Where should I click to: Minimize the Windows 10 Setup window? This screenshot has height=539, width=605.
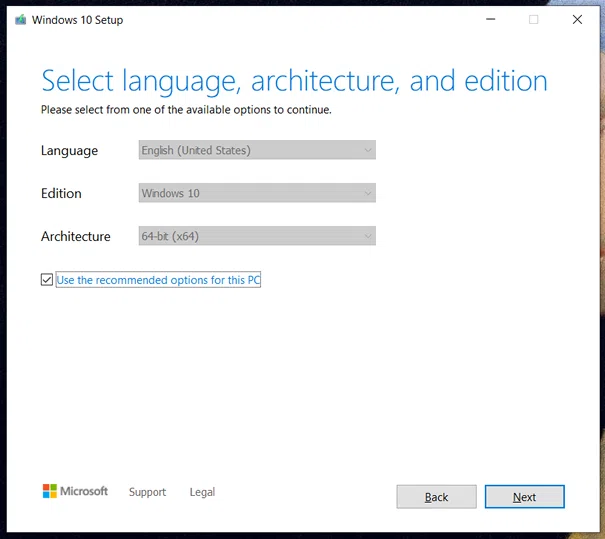[490, 19]
